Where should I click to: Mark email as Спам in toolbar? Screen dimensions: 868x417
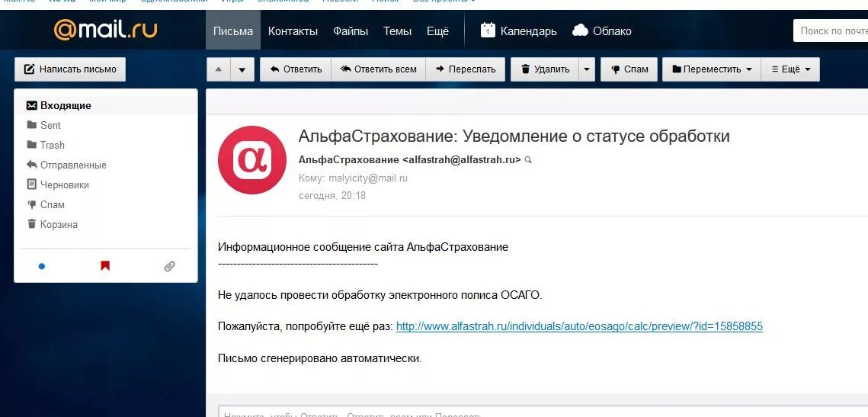tap(629, 69)
